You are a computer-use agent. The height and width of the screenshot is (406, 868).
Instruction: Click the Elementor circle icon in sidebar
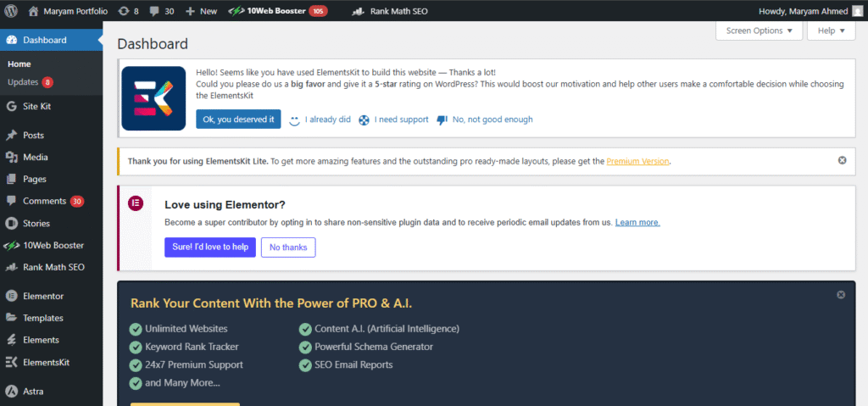pos(11,296)
